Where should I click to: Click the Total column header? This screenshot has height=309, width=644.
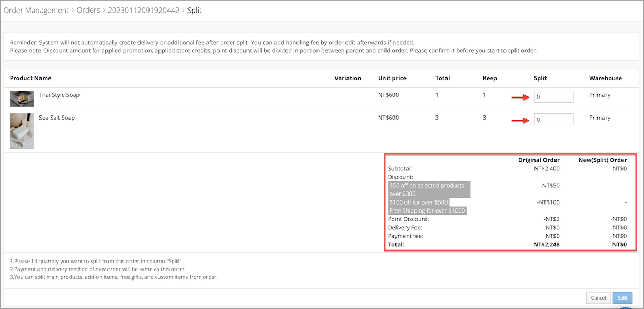[x=443, y=78]
